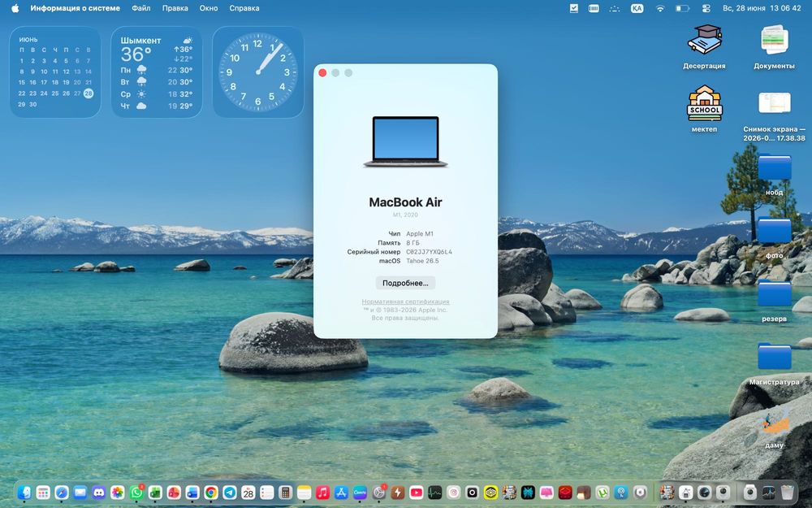Open the Apple menu
Image resolution: width=812 pixels, height=508 pixels.
[x=15, y=8]
